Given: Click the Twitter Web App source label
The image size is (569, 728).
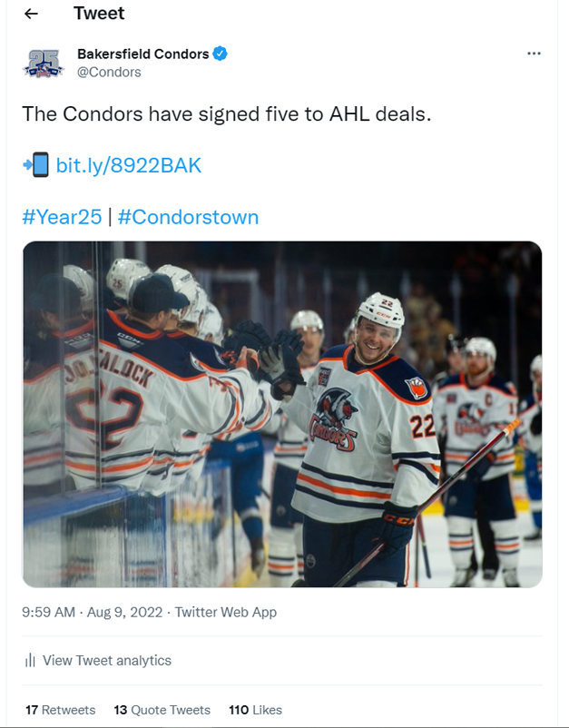Looking at the screenshot, I should [226, 612].
